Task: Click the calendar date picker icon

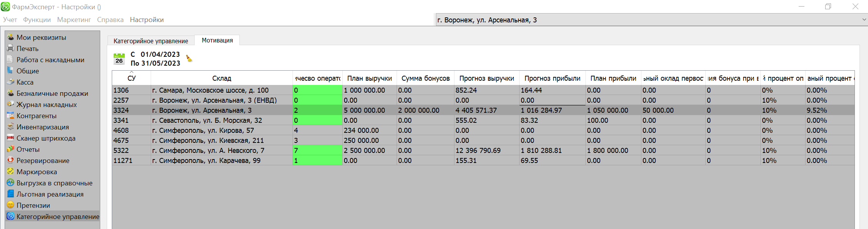Action: (119, 59)
